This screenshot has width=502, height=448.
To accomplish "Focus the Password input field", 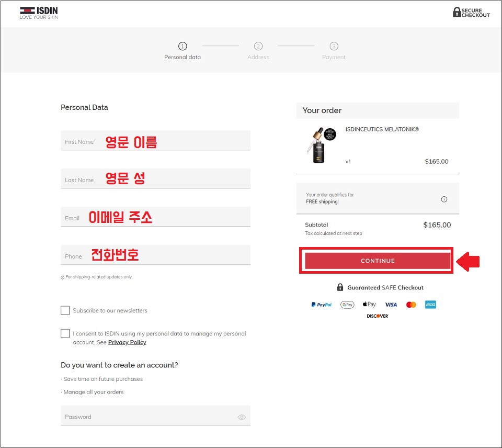I will (x=156, y=416).
